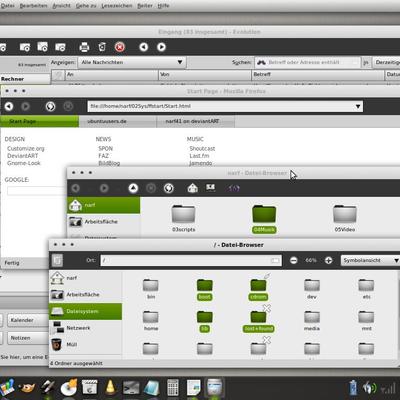This screenshot has width=400, height=400.
Task: Open the Firefox URL history dropdown arrow
Action: (x=358, y=106)
